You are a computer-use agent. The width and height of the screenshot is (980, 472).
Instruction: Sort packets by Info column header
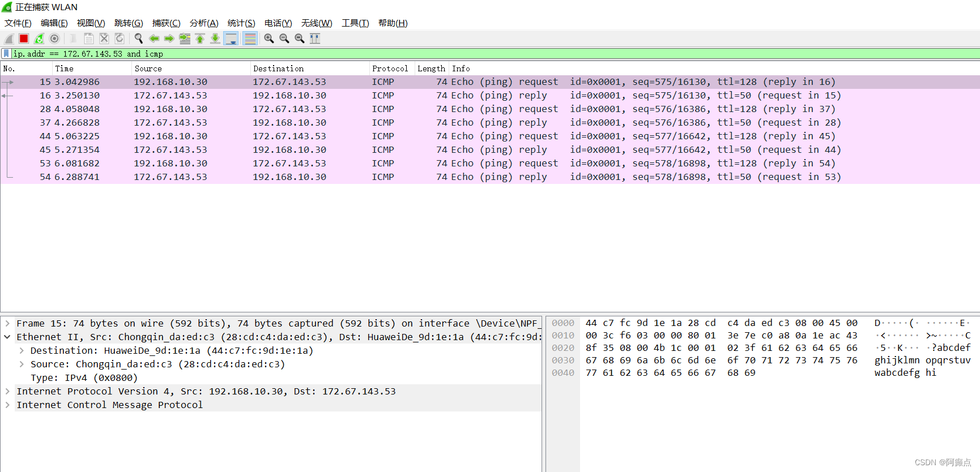(x=714, y=68)
